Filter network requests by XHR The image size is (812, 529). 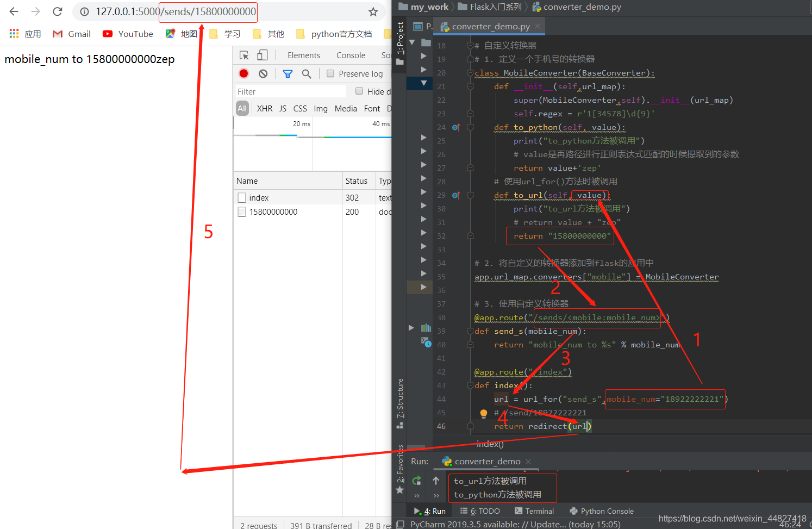pos(265,108)
